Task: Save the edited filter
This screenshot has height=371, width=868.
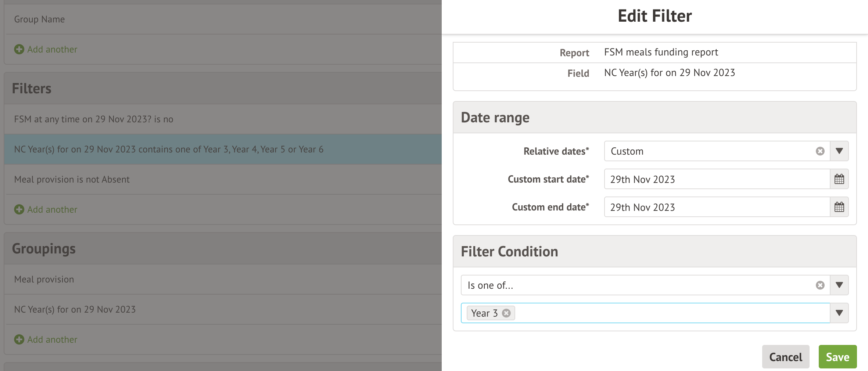Action: (x=837, y=356)
